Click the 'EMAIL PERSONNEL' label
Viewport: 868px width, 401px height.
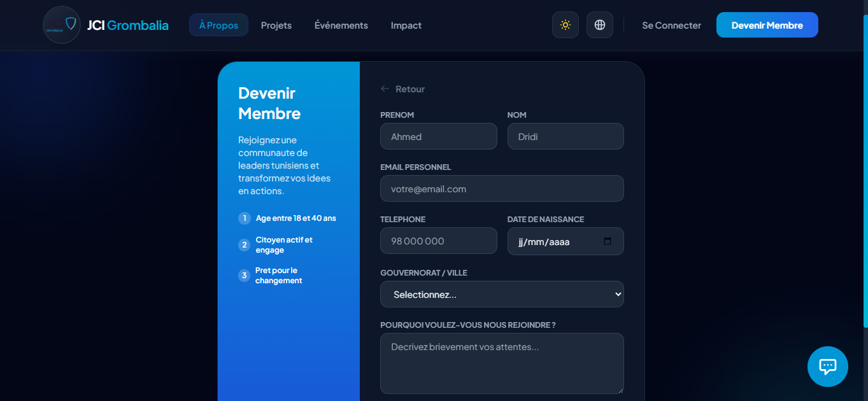[416, 167]
